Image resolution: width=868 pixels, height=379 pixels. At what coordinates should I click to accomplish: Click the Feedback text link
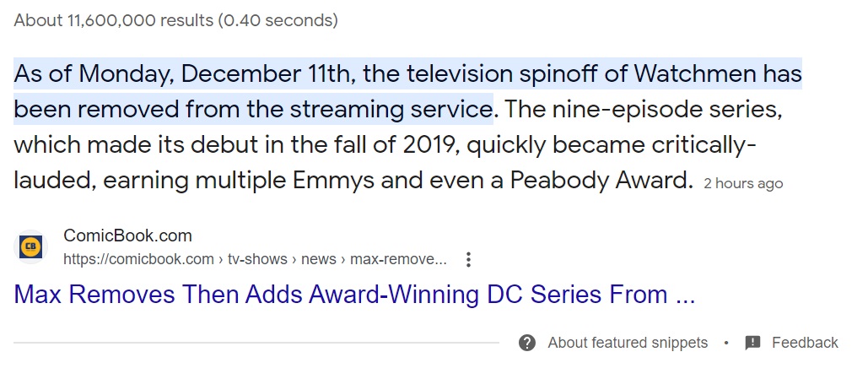[805, 343]
